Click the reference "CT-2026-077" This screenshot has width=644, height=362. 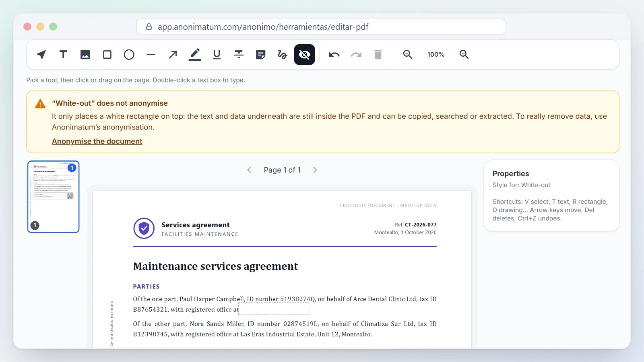pyautogui.click(x=421, y=225)
